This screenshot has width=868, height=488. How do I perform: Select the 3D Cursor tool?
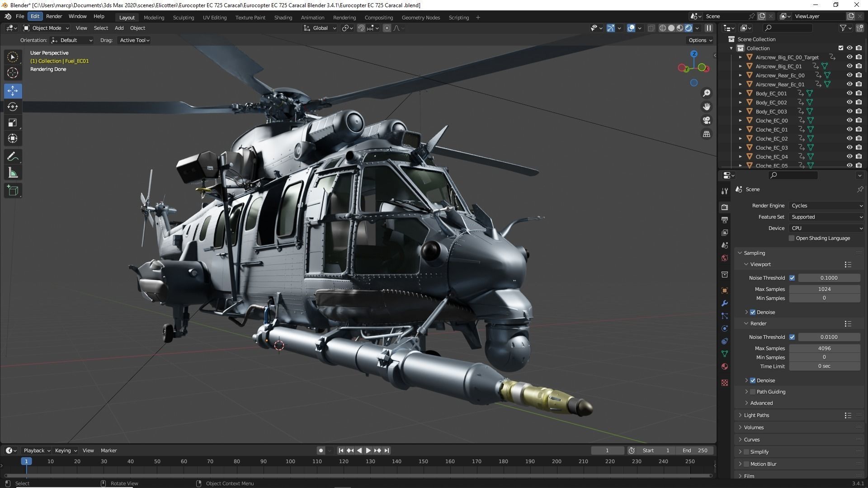click(13, 73)
